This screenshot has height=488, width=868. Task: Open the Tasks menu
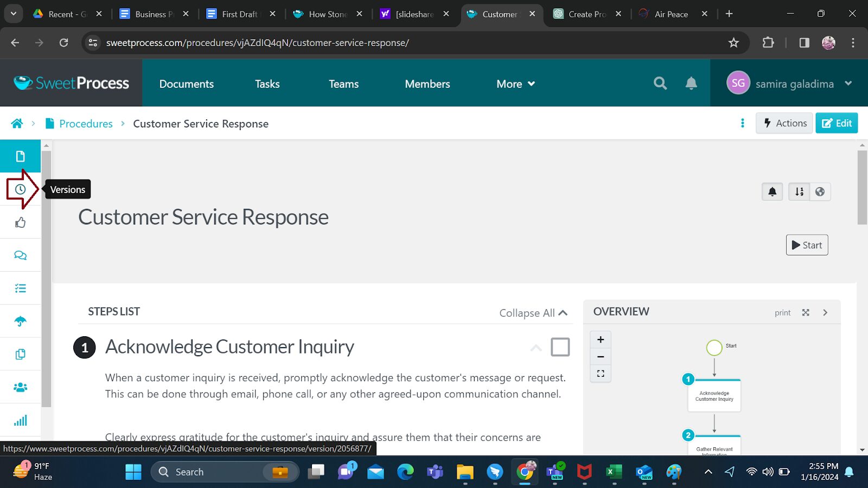(267, 84)
